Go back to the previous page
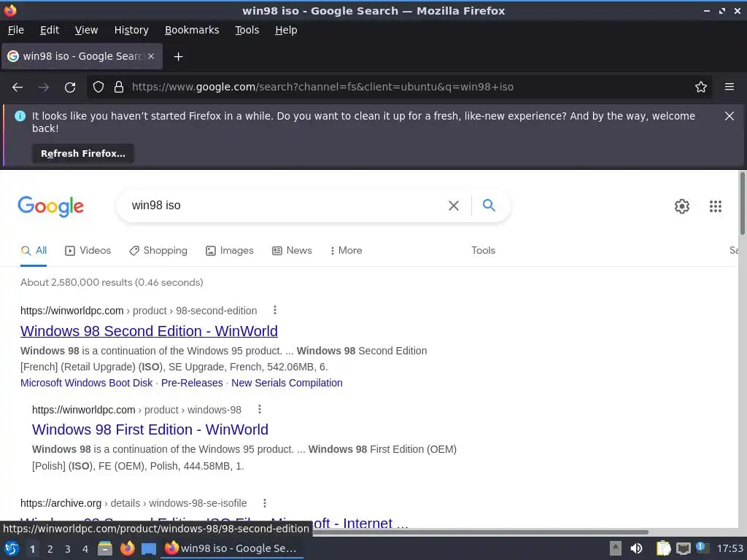The height and width of the screenshot is (560, 747). [x=18, y=87]
